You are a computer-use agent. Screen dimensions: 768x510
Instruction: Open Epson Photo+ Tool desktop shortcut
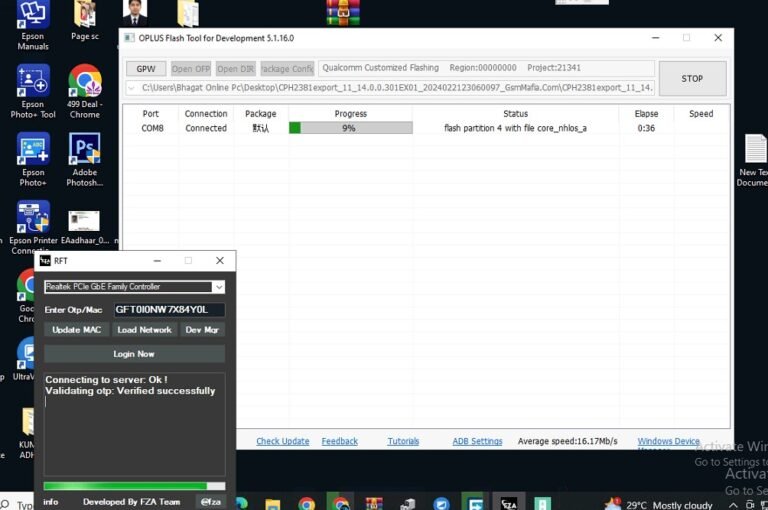[x=33, y=91]
